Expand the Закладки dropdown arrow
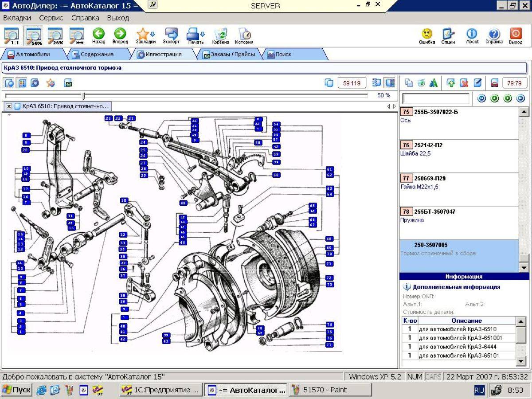 pos(153,34)
